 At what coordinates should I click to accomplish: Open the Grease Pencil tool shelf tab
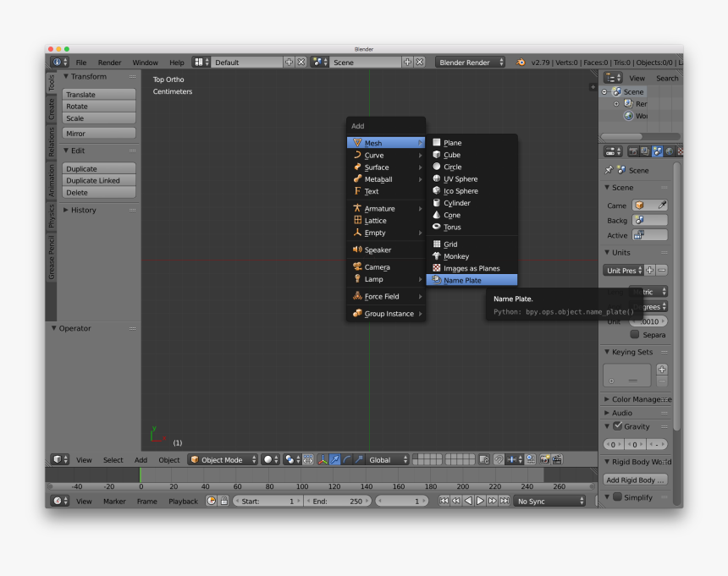coord(51,257)
